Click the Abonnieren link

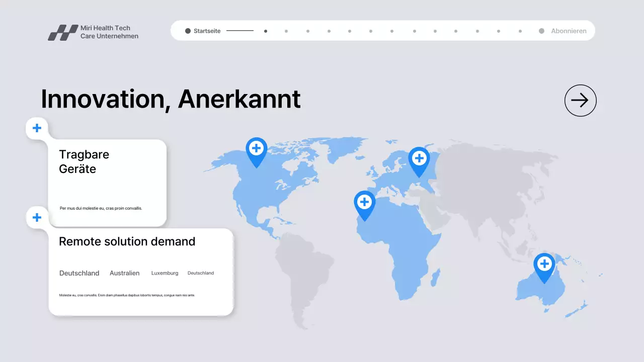click(x=569, y=31)
